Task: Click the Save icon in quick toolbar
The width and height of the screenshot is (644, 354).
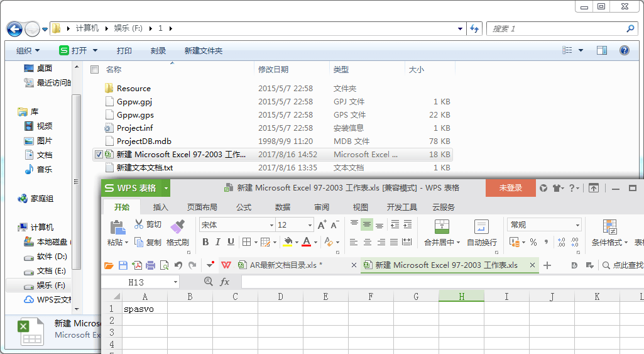Action: pyautogui.click(x=123, y=265)
